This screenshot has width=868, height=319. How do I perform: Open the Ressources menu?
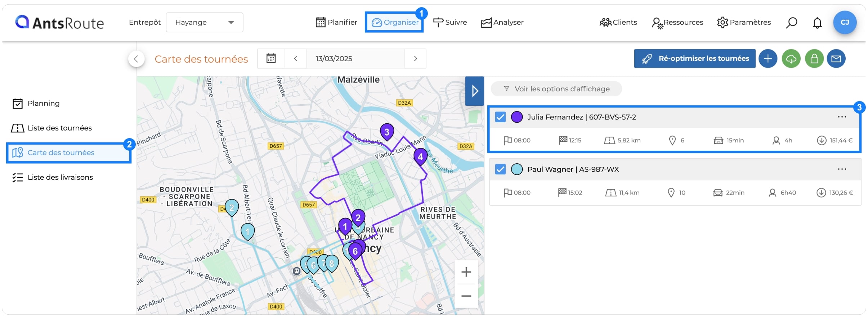(677, 23)
